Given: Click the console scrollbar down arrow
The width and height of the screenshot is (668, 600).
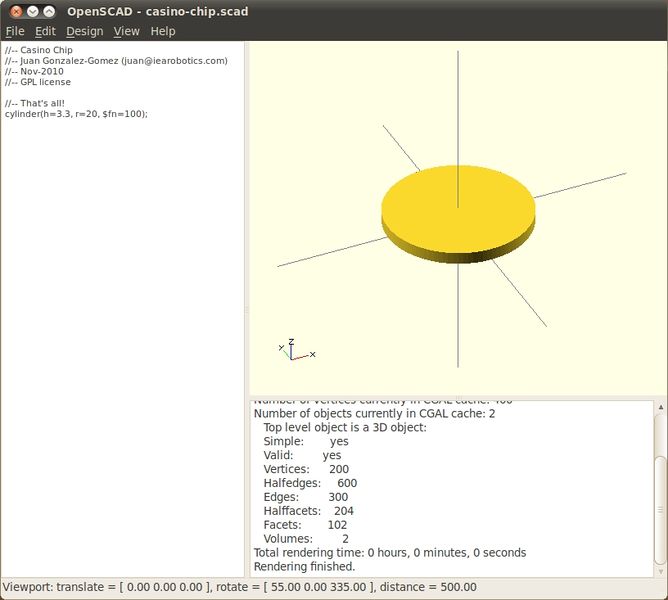Looking at the screenshot, I should [x=660, y=570].
